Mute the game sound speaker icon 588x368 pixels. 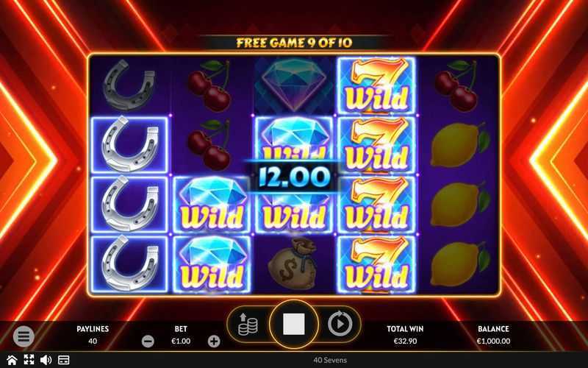click(46, 360)
